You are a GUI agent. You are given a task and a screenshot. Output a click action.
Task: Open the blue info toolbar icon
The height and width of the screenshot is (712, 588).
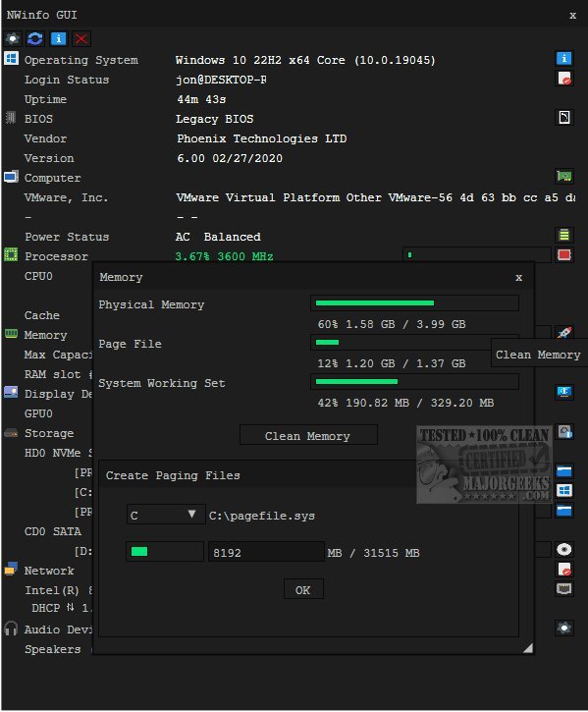(x=58, y=38)
